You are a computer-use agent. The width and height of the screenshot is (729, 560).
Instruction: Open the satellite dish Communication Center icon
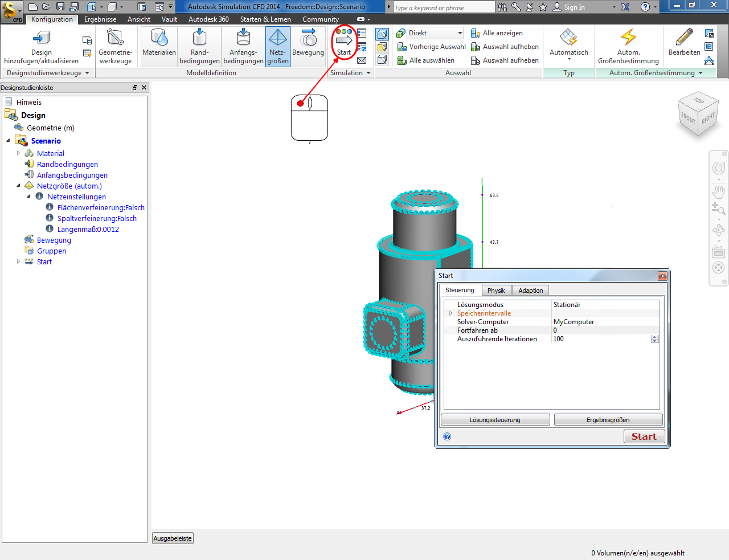coord(530,7)
